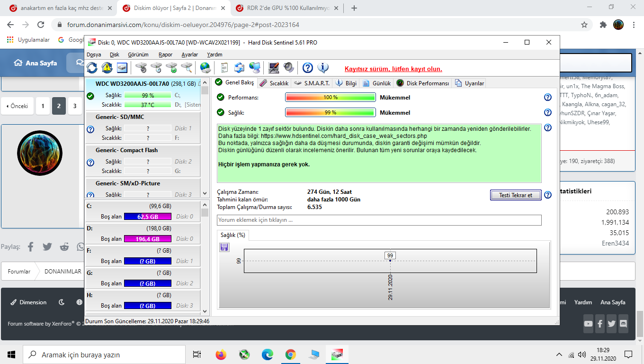Screen dimensions: 644x364
Task: Click the blue info bubble toolbar icon
Action: [323, 68]
